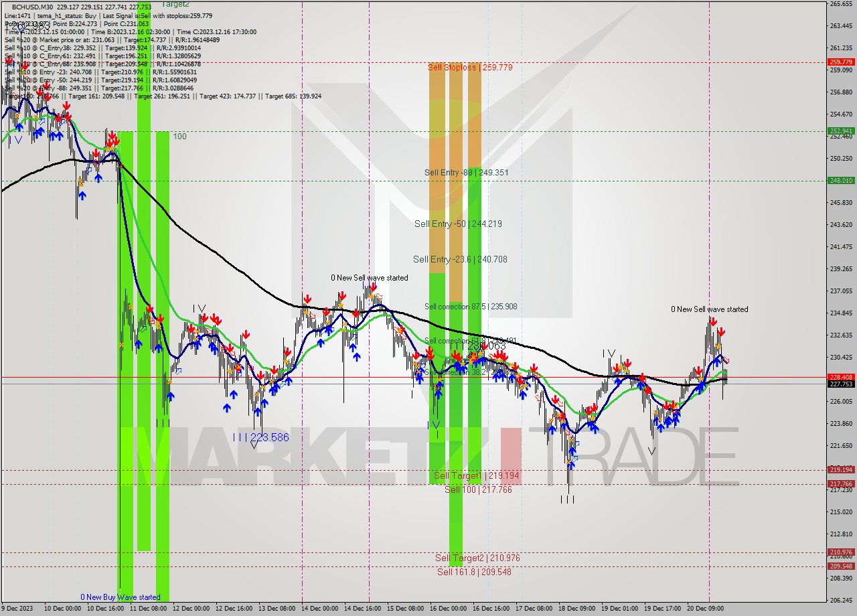This screenshot has height=616, width=857.
Task: Click the 265.635 price scale value
Action: point(841,4)
